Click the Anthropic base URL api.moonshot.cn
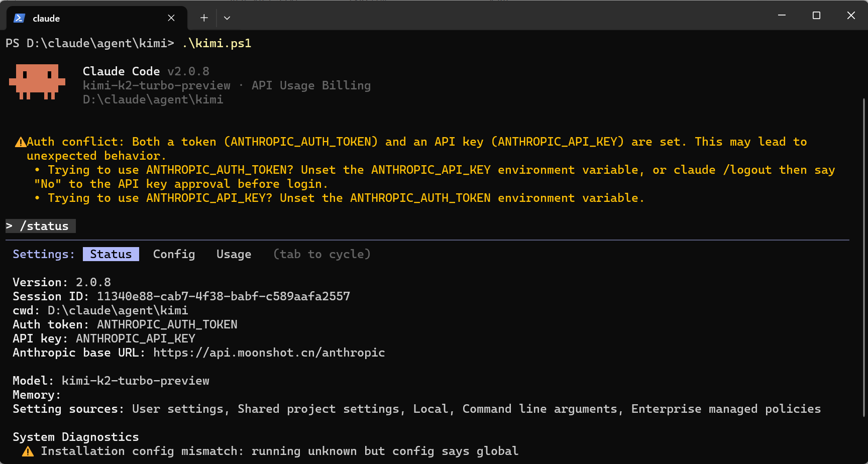The width and height of the screenshot is (868, 464). coord(269,353)
